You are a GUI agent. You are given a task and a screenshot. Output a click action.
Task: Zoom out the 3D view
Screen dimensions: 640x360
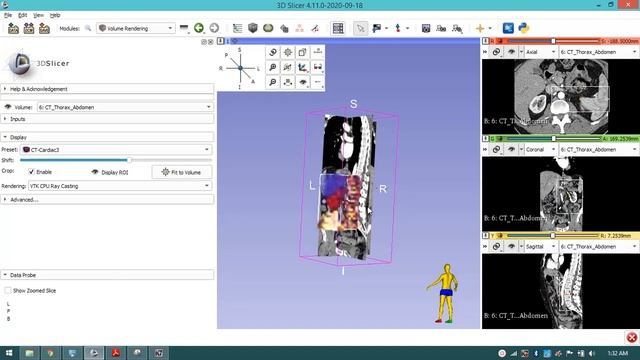(273, 82)
